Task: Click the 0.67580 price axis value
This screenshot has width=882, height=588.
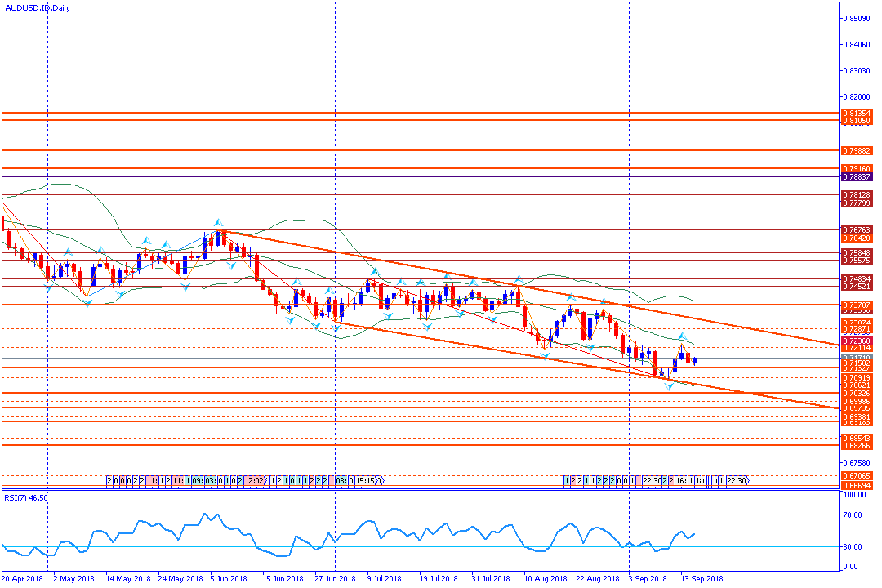Action: 856,462
